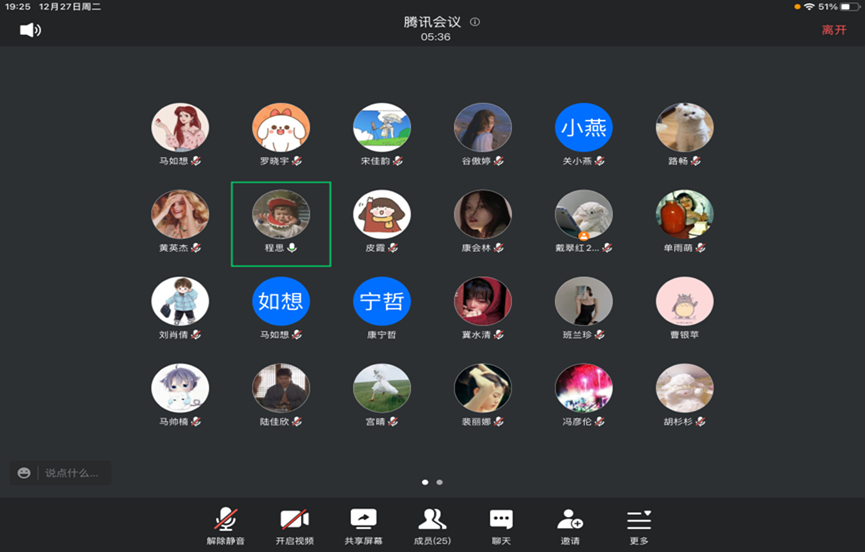This screenshot has width=865, height=552.
Task: Open the meeting info icon beside 腾讯会议
Action: click(x=475, y=22)
